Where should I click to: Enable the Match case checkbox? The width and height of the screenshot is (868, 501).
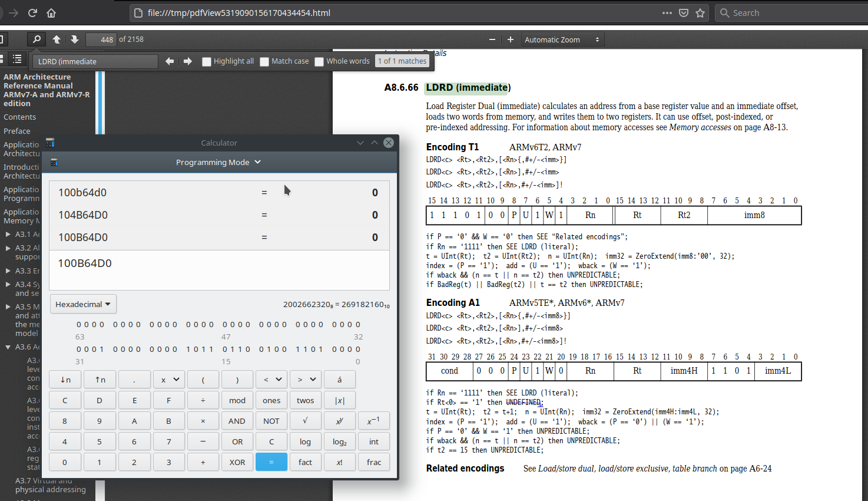click(x=264, y=61)
